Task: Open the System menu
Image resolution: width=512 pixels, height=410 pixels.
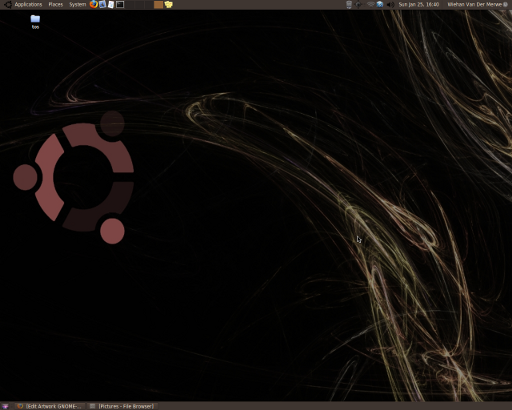Action: click(x=77, y=4)
